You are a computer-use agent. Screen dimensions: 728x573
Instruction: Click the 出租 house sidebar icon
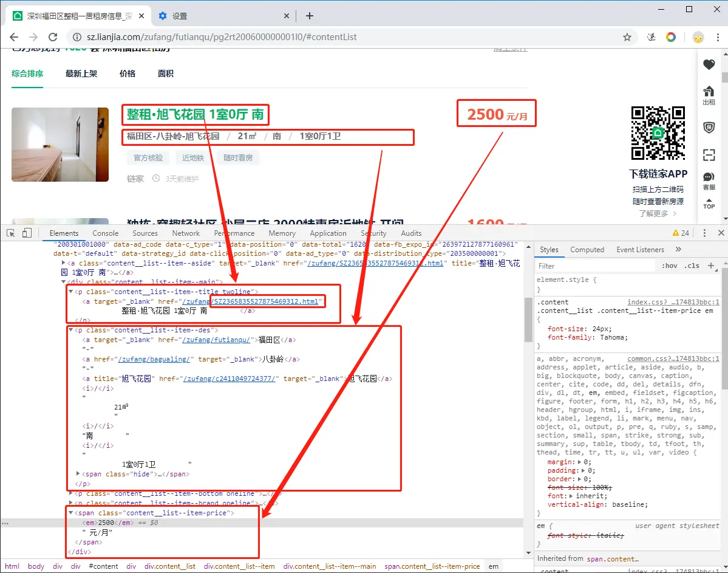coord(709,96)
